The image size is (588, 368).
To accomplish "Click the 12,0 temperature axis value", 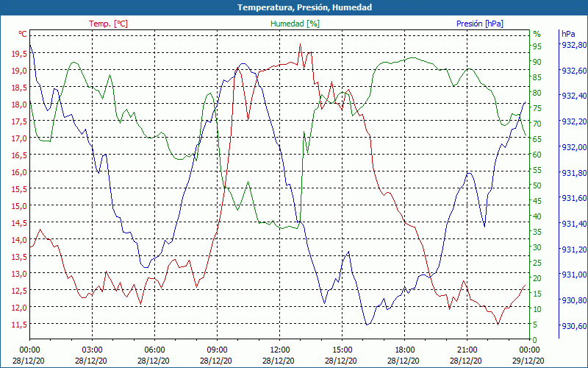I will click(x=19, y=308).
